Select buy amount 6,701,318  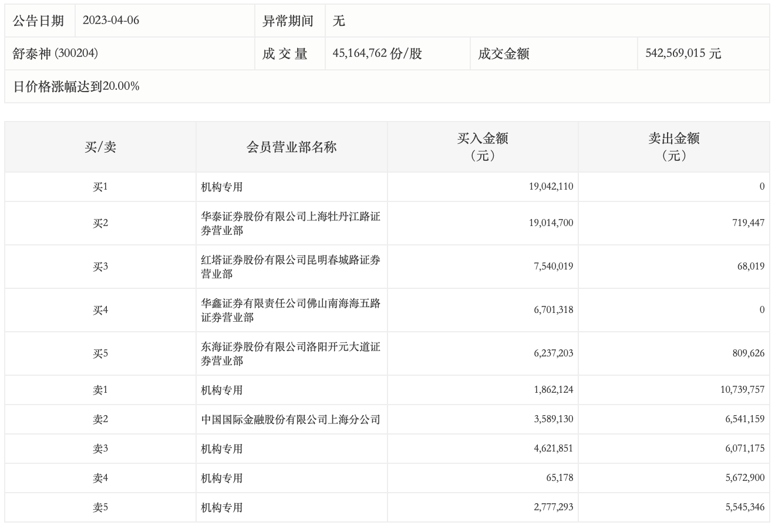pos(554,310)
